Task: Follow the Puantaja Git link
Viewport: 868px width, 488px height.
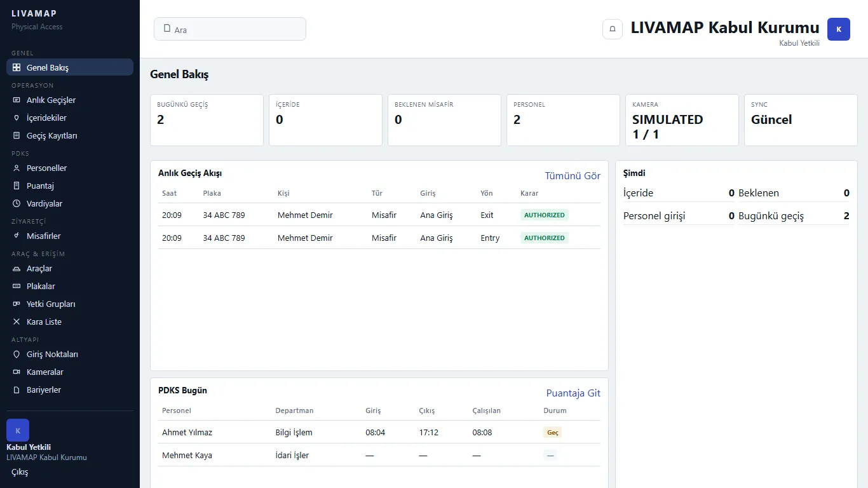Action: [x=573, y=393]
